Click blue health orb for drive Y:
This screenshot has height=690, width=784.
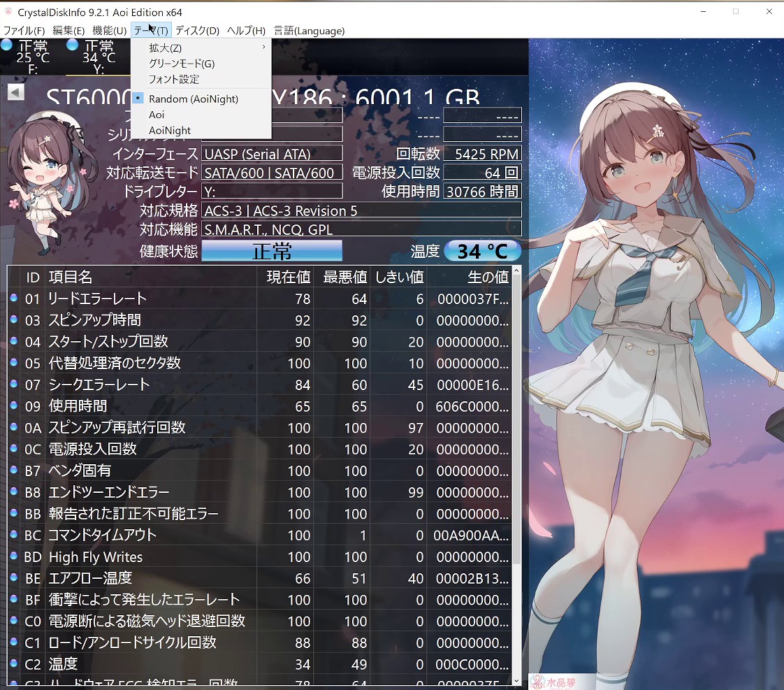[72, 45]
